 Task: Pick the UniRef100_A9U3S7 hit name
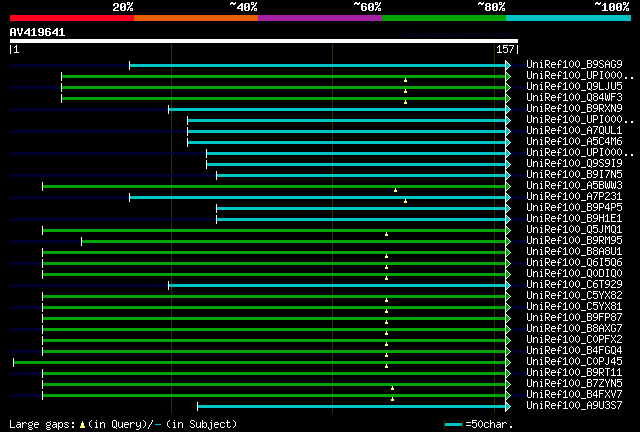tap(574, 406)
